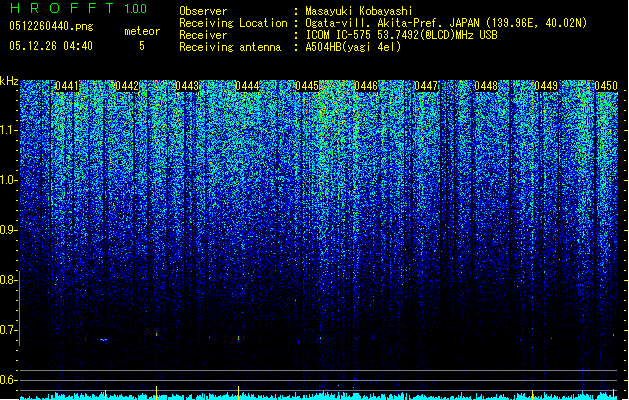Click the 'Observer' field label
The image size is (629, 400).
tap(203, 11)
